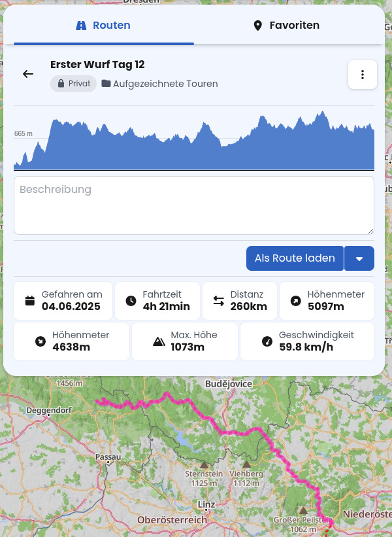This screenshot has height=537, width=392.
Task: Switch to the Routen tab
Action: [103, 26]
